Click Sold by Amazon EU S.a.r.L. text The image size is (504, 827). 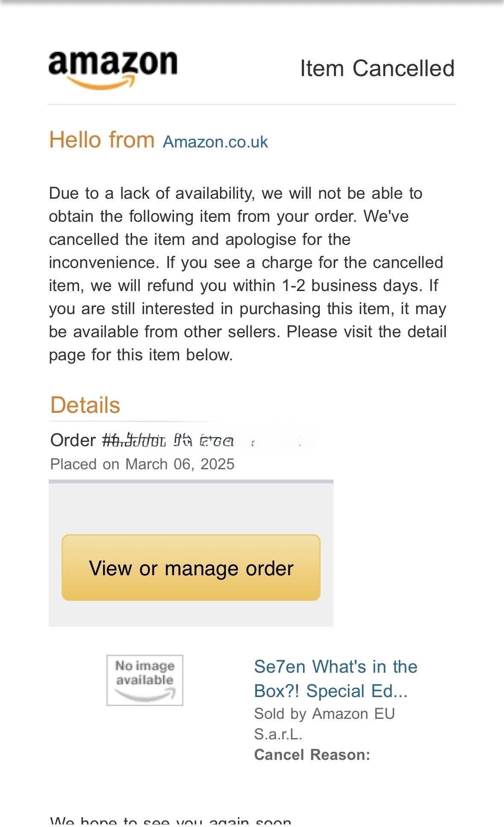(324, 723)
